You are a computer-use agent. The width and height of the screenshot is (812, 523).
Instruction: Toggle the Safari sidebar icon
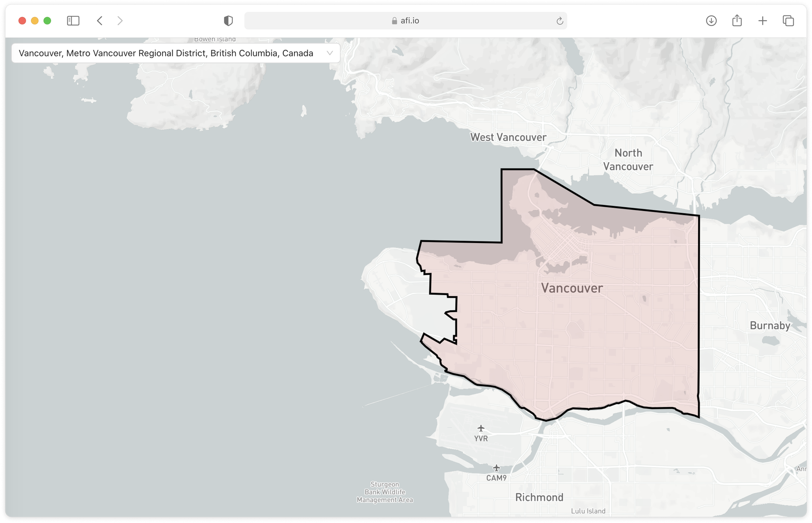click(x=73, y=21)
